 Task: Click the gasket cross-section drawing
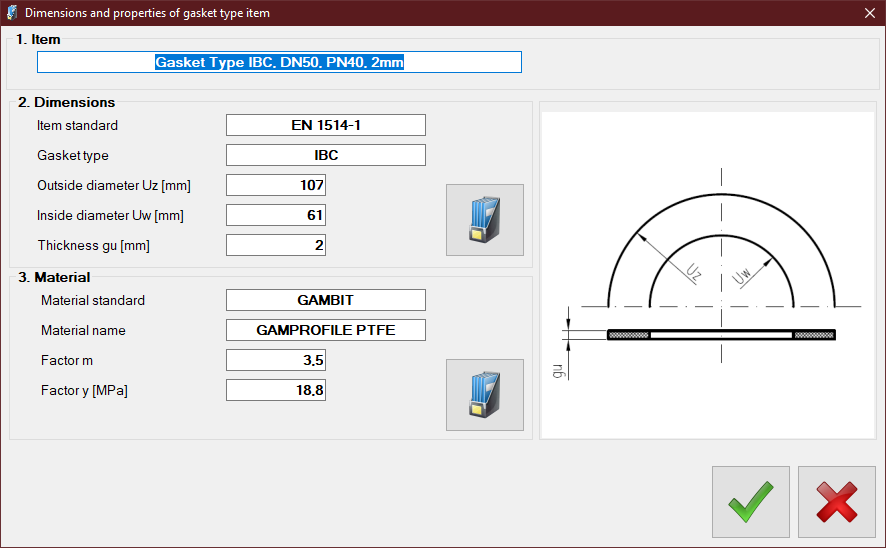721,334
